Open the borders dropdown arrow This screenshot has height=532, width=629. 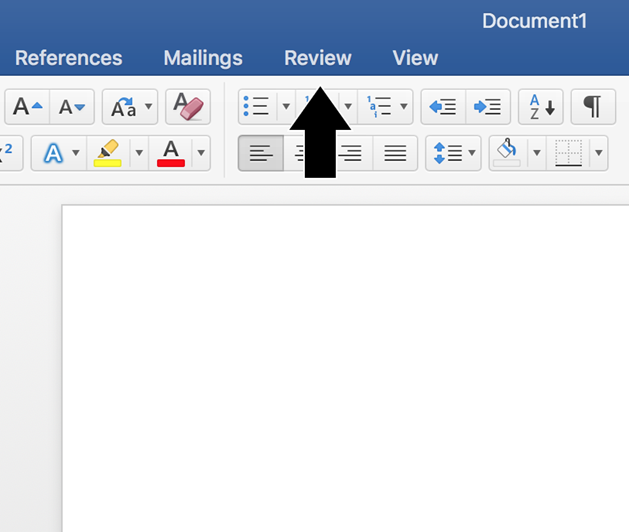tap(599, 153)
